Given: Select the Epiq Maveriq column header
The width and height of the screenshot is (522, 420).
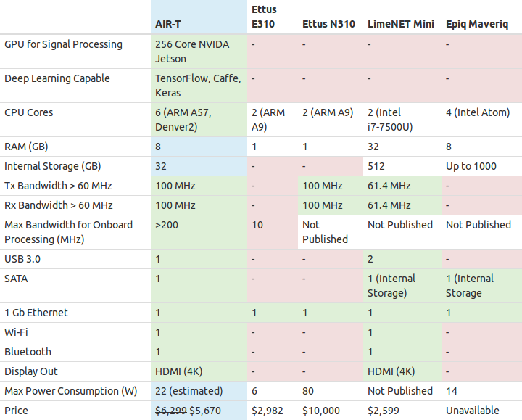Looking at the screenshot, I should (x=477, y=24).
